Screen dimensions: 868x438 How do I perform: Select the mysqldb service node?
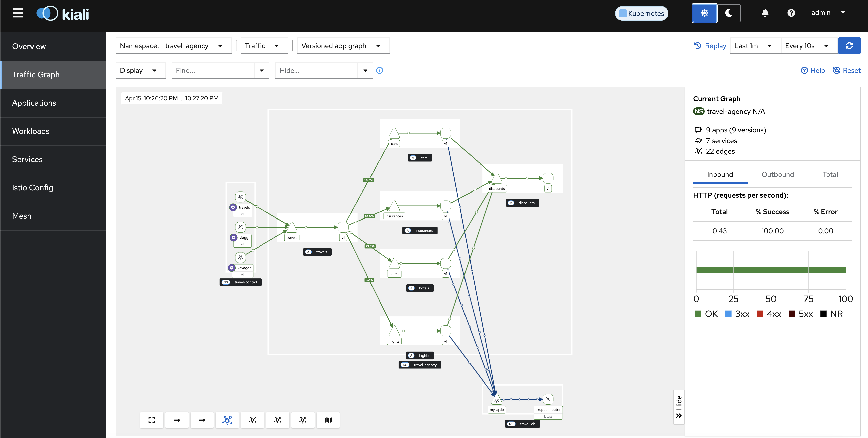point(497,400)
